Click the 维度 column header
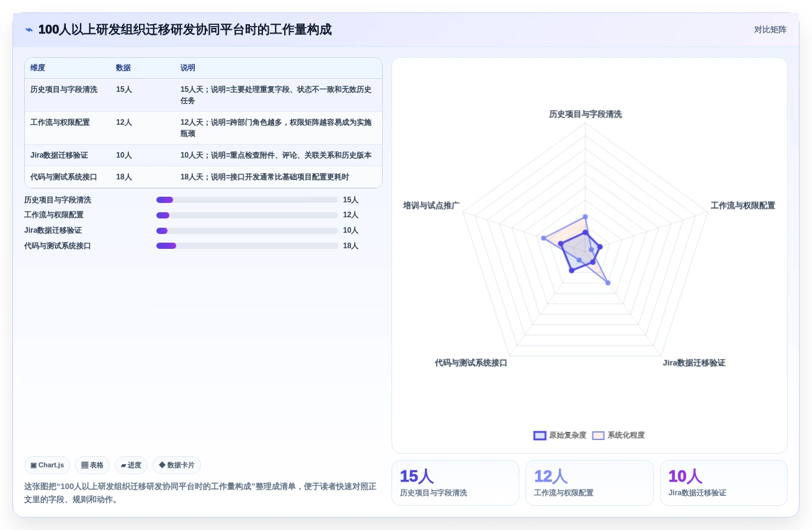The width and height of the screenshot is (812, 530). point(38,68)
